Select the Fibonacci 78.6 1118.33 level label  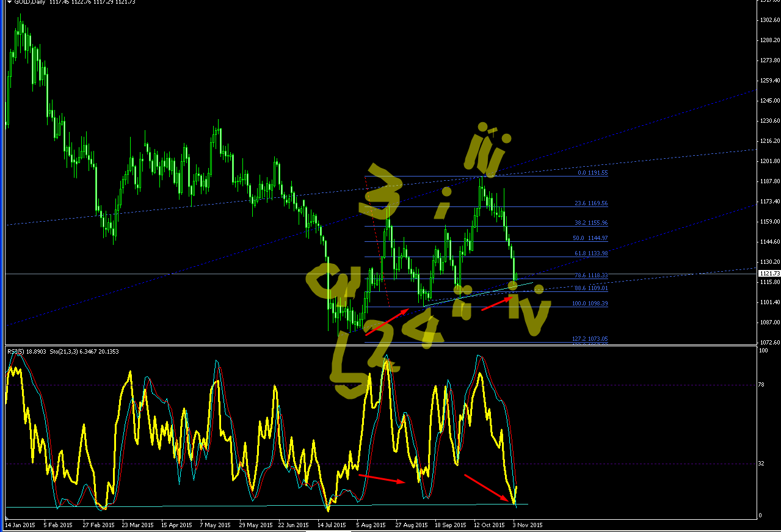[592, 275]
